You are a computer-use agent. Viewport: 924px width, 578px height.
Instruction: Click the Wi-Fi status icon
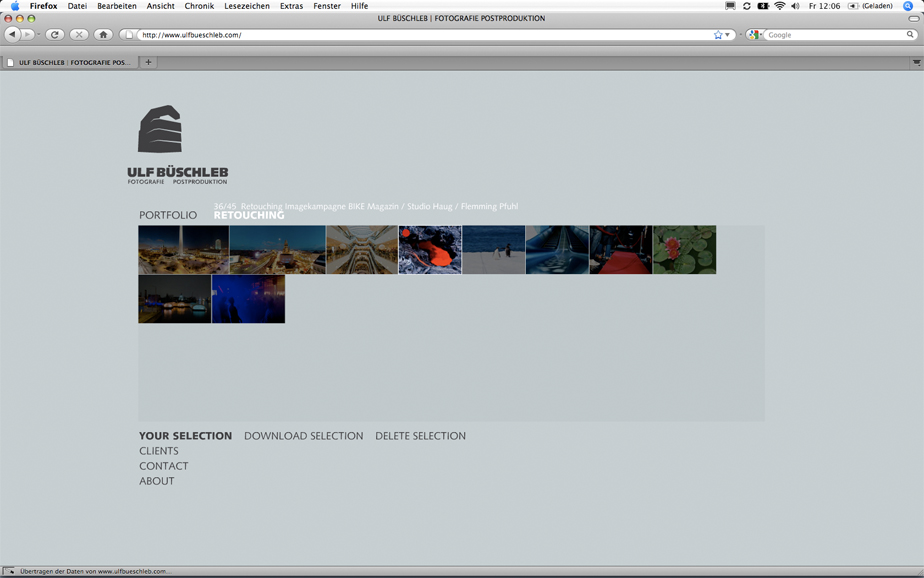point(779,6)
